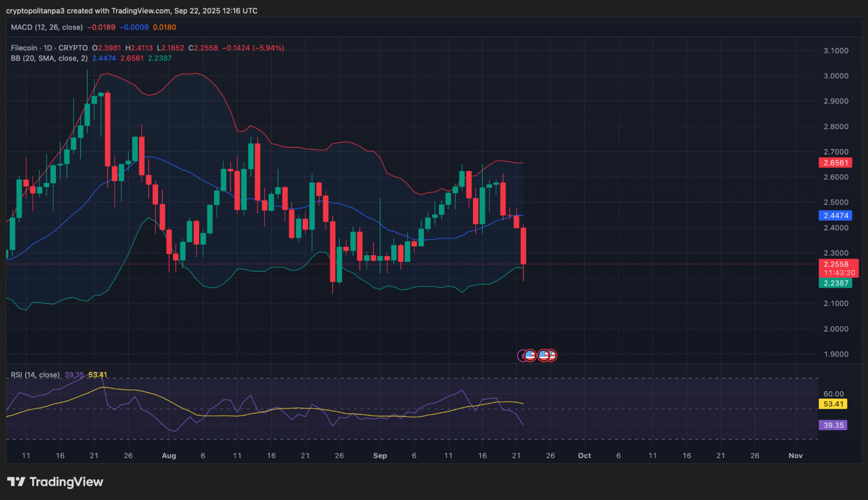Click the 60.00 level on RSI scale
868x500 pixels.
pyautogui.click(x=833, y=394)
